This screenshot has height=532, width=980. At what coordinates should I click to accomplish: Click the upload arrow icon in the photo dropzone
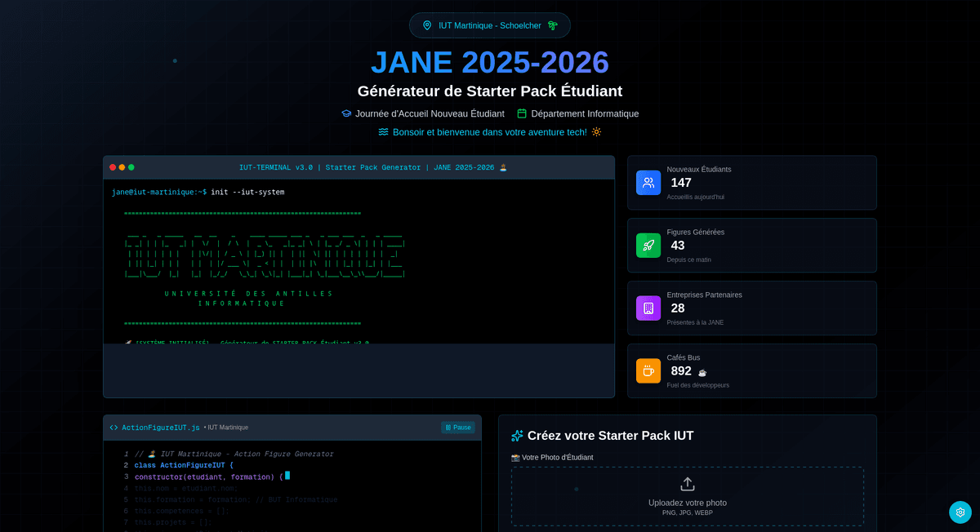click(x=688, y=484)
